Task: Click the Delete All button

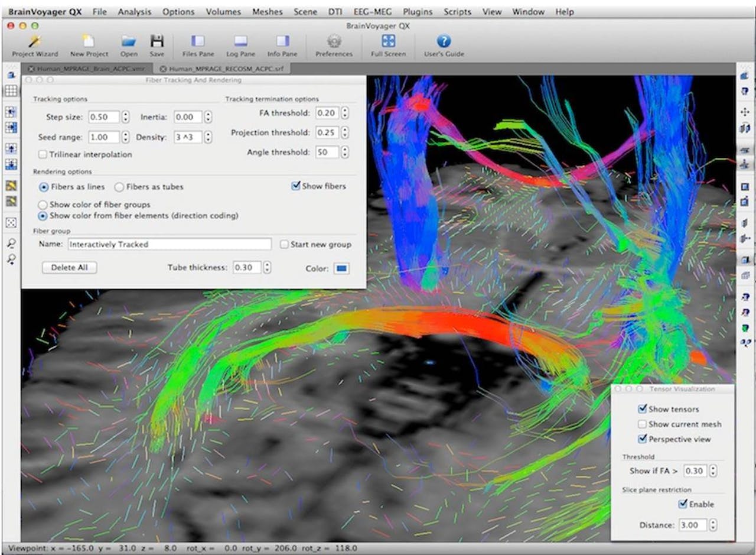Action: click(x=69, y=267)
